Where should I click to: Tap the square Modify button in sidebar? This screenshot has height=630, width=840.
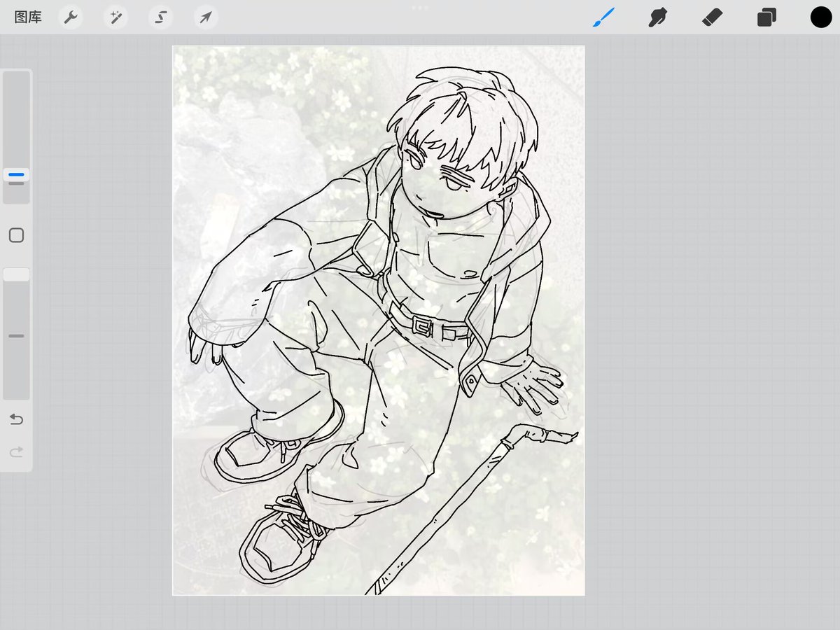(16, 235)
